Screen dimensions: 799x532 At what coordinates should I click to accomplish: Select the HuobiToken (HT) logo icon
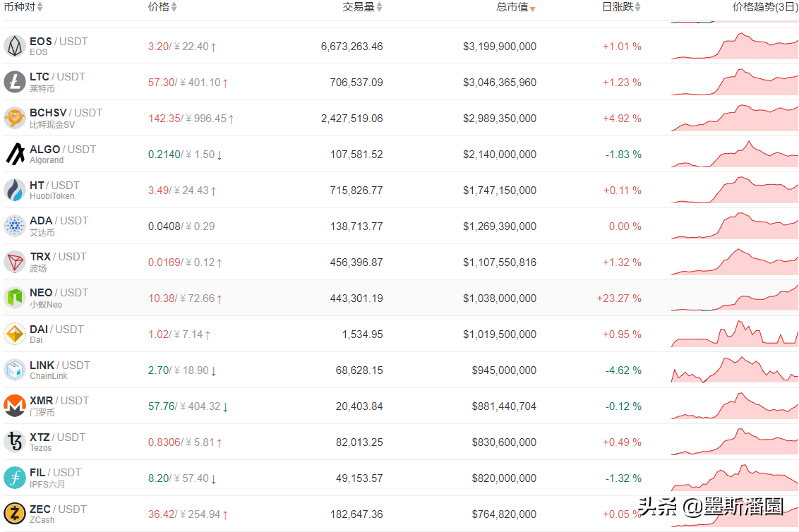(15, 190)
